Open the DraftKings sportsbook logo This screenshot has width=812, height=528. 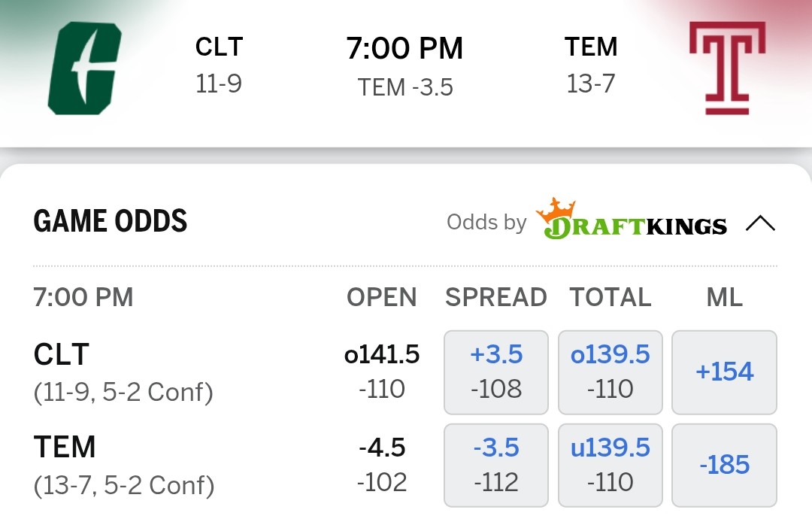pyautogui.click(x=632, y=220)
